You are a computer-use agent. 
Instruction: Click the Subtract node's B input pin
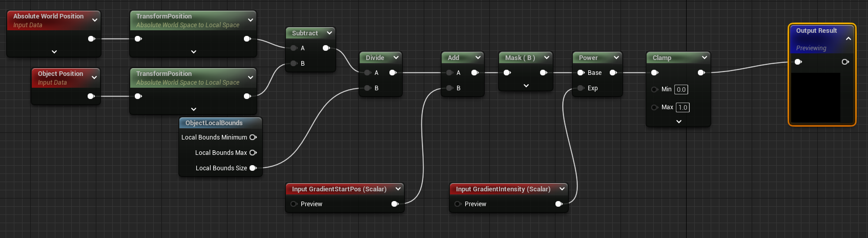click(294, 64)
